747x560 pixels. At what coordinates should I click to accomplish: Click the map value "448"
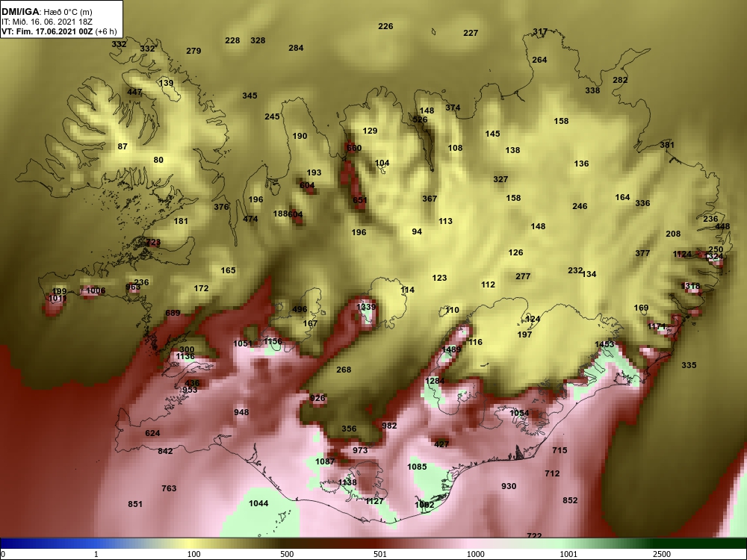coord(722,226)
